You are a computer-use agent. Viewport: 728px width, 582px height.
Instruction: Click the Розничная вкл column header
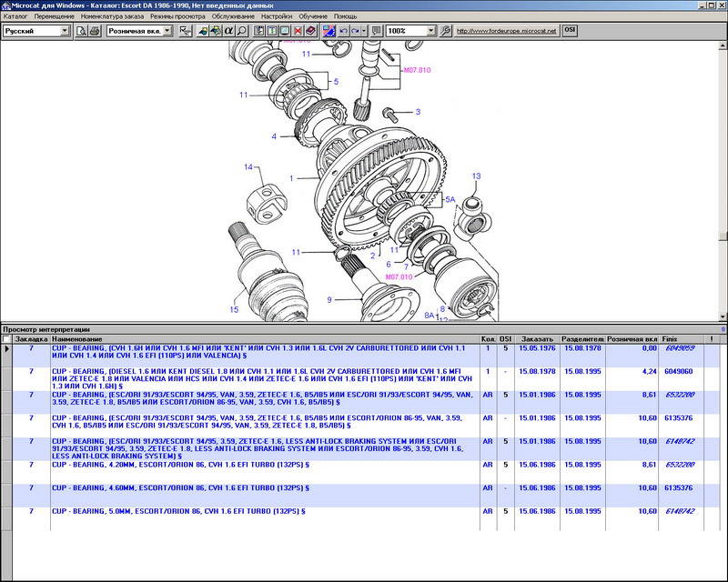click(x=632, y=339)
